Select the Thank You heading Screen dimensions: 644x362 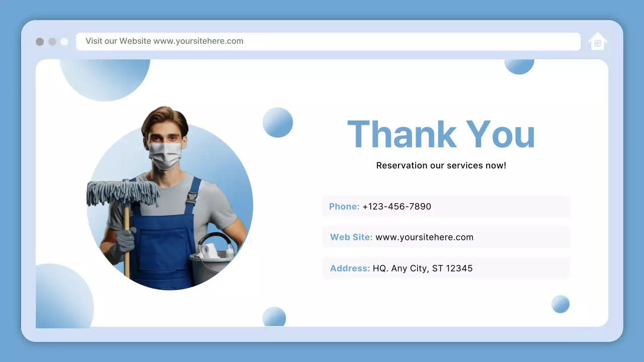[441, 134]
